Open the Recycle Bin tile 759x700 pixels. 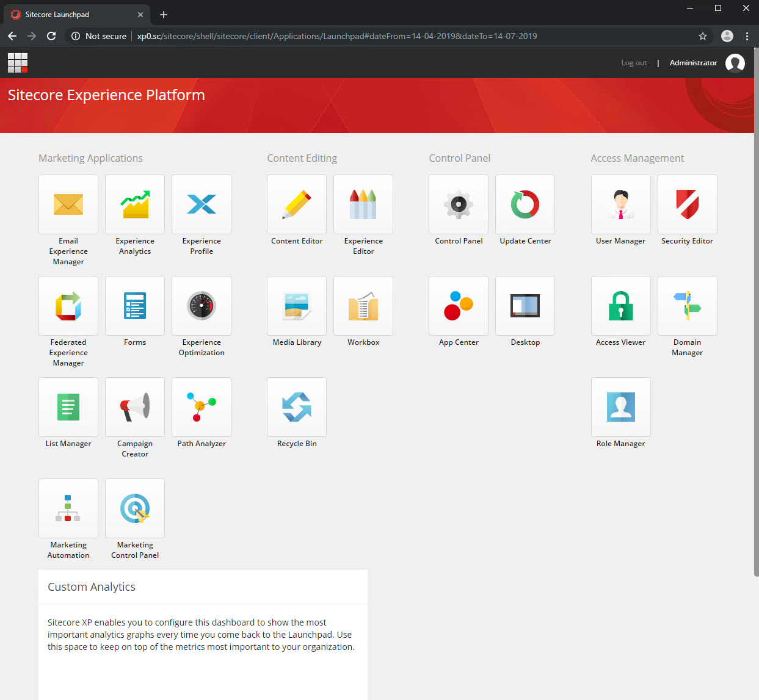(297, 407)
